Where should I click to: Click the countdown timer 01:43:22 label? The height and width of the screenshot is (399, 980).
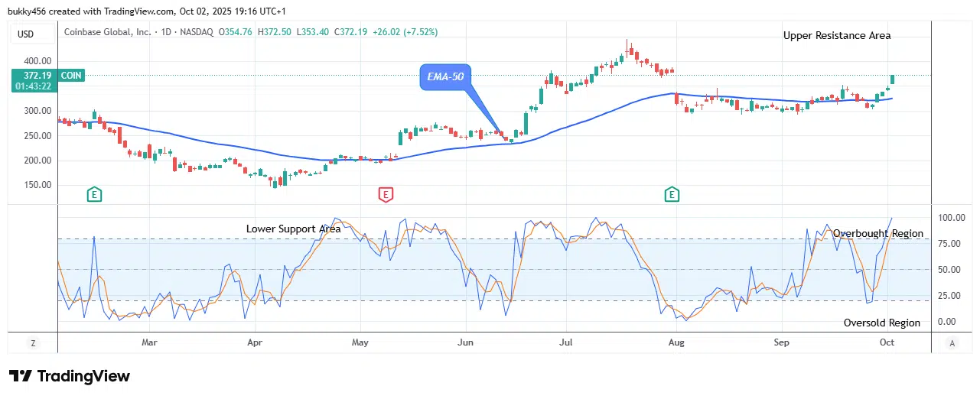coord(33,86)
